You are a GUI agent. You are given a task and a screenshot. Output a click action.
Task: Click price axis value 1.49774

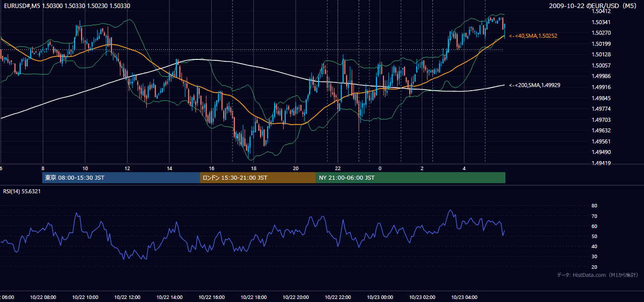(x=601, y=109)
